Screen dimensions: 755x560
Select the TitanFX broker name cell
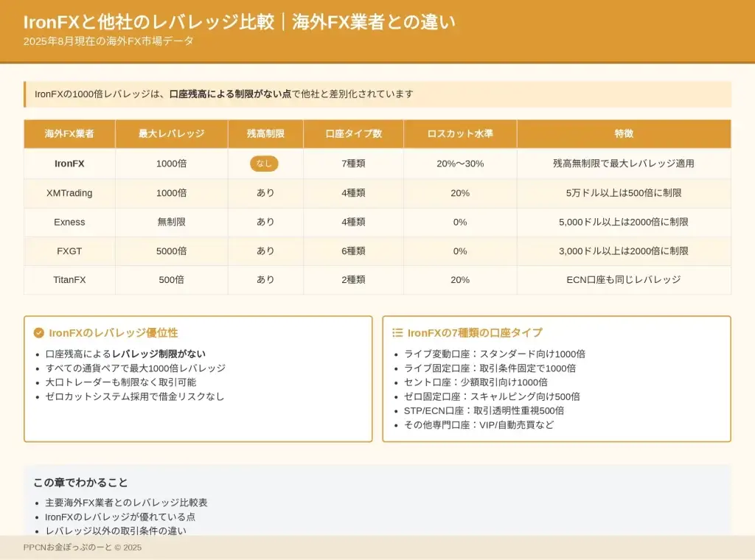69,280
